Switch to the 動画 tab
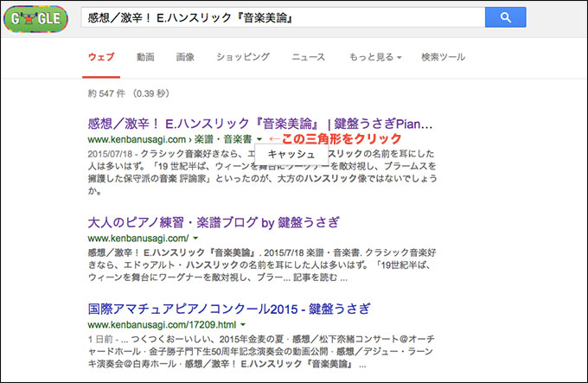Viewport: 588px width, 383px height. tap(145, 57)
